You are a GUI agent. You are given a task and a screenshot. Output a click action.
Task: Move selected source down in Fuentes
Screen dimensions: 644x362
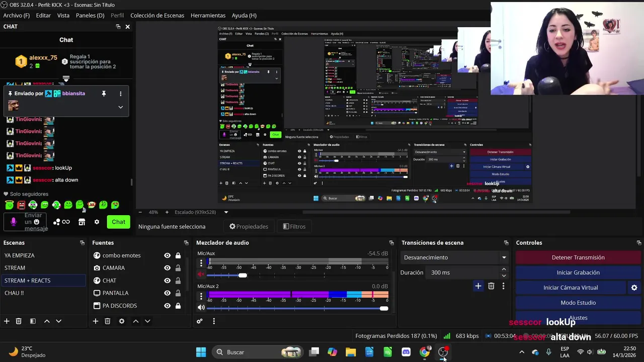tap(147, 321)
